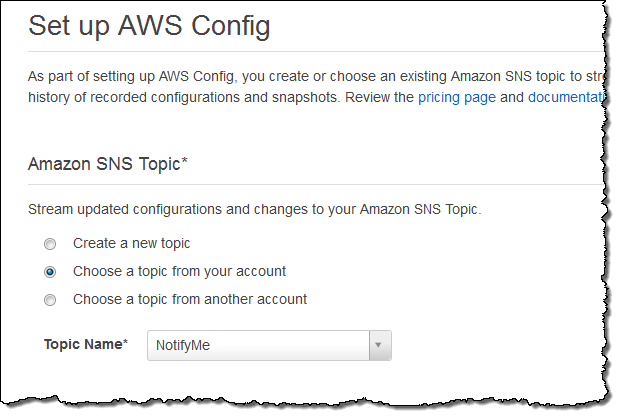Open the NotifyMe topic combo box
619x416 pixels.
coord(258,346)
